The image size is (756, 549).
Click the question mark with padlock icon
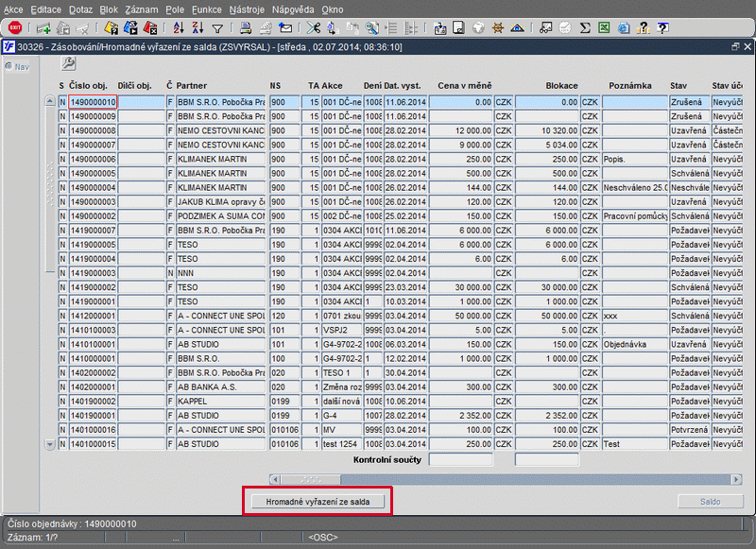644,28
